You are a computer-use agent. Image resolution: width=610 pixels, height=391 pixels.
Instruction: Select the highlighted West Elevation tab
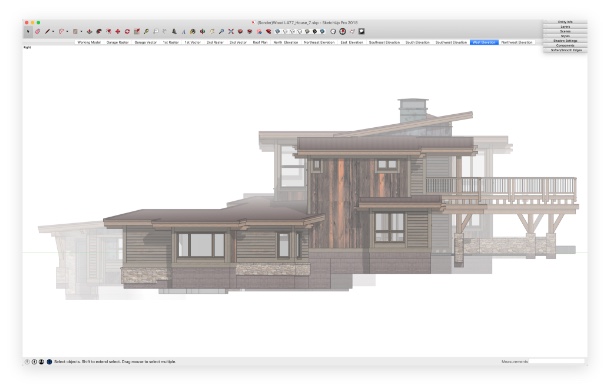pyautogui.click(x=484, y=42)
